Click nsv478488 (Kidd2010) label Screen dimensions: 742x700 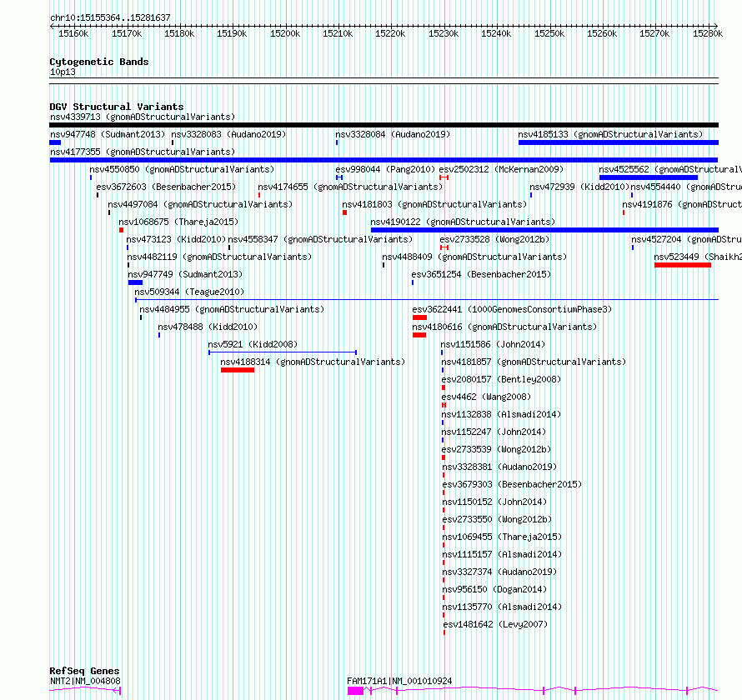coord(208,327)
